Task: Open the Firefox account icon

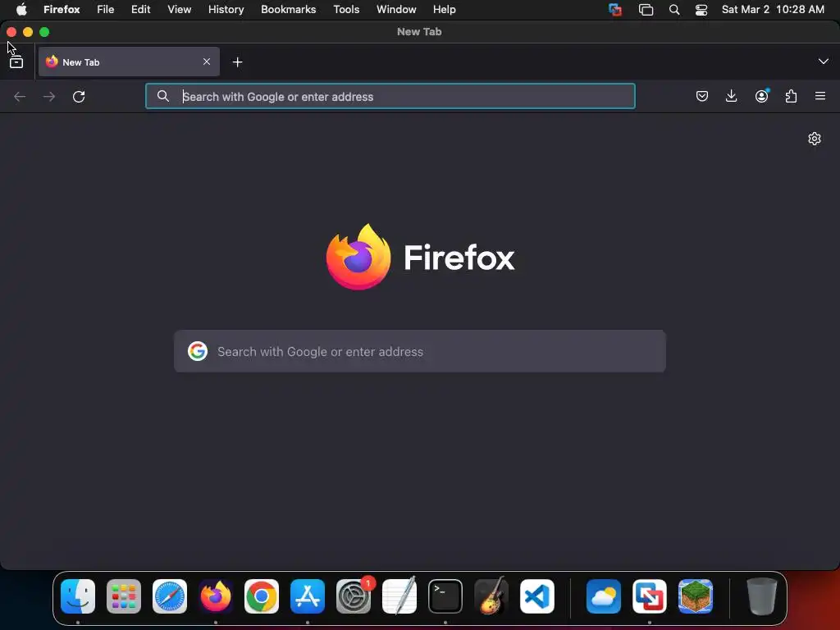Action: coord(761,97)
